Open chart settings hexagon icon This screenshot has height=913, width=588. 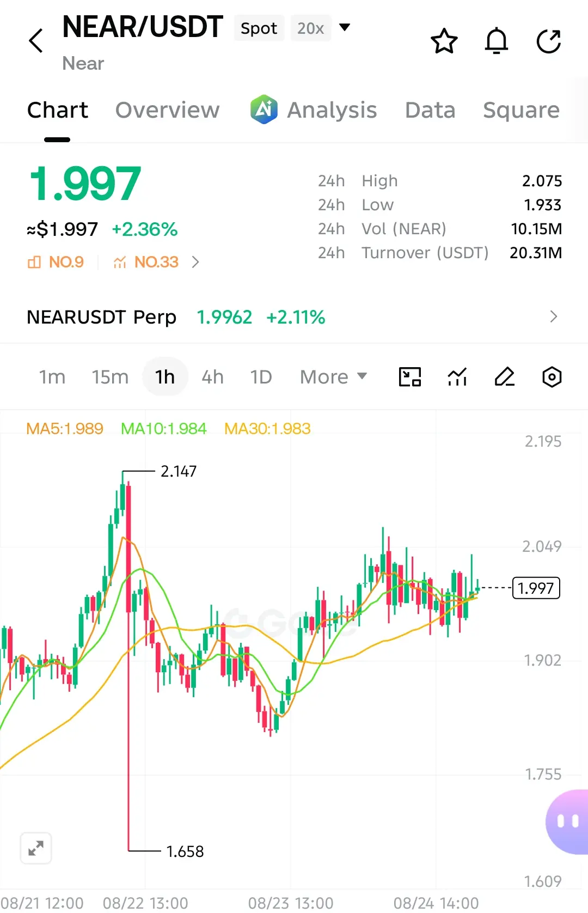pyautogui.click(x=552, y=377)
